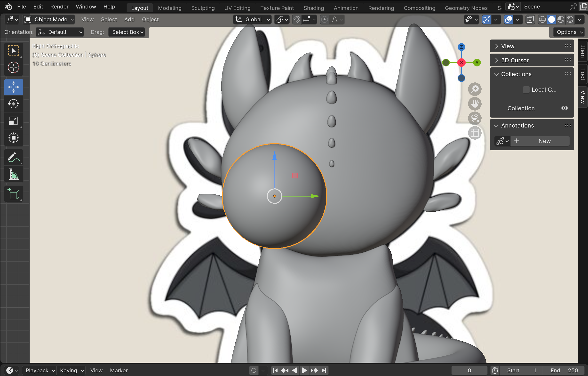
Task: Open the viewport Add menu
Action: [x=129, y=19]
